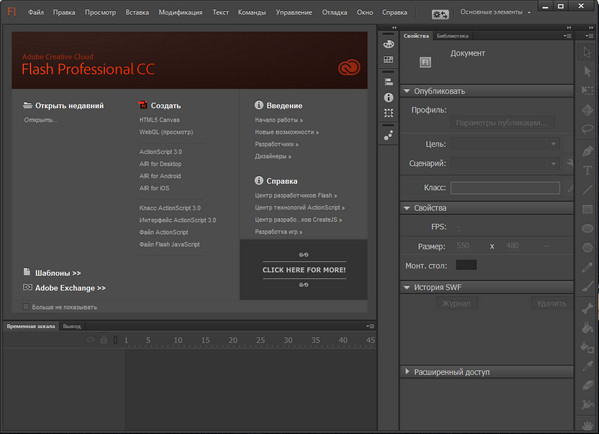Switch to the Библиотека tab

point(452,36)
